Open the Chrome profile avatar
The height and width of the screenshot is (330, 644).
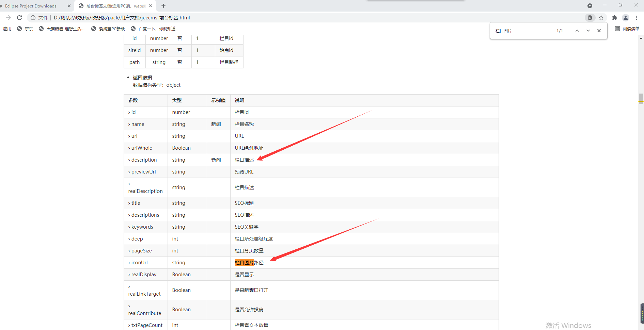click(x=626, y=18)
